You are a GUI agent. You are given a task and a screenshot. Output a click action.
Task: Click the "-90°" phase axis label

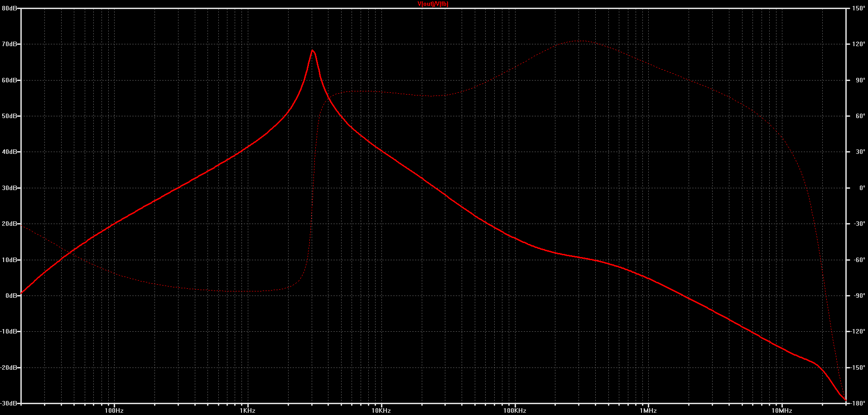click(859, 296)
